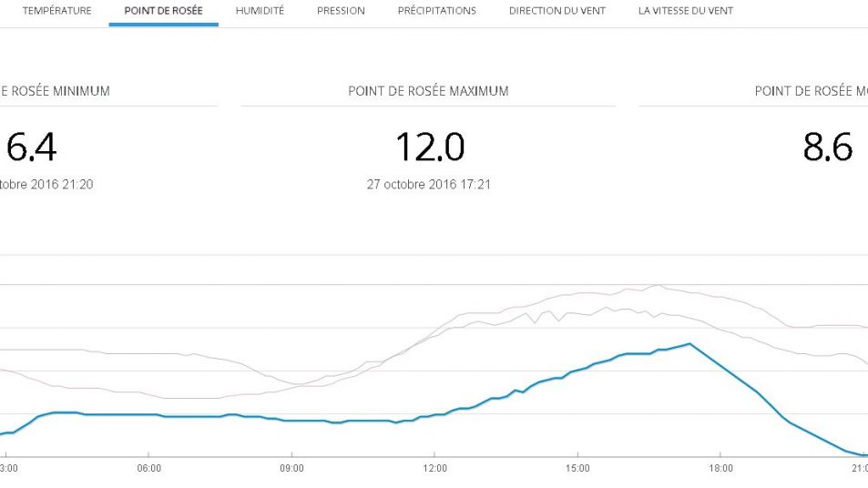Click the 15:00 label on time axis

click(x=577, y=469)
